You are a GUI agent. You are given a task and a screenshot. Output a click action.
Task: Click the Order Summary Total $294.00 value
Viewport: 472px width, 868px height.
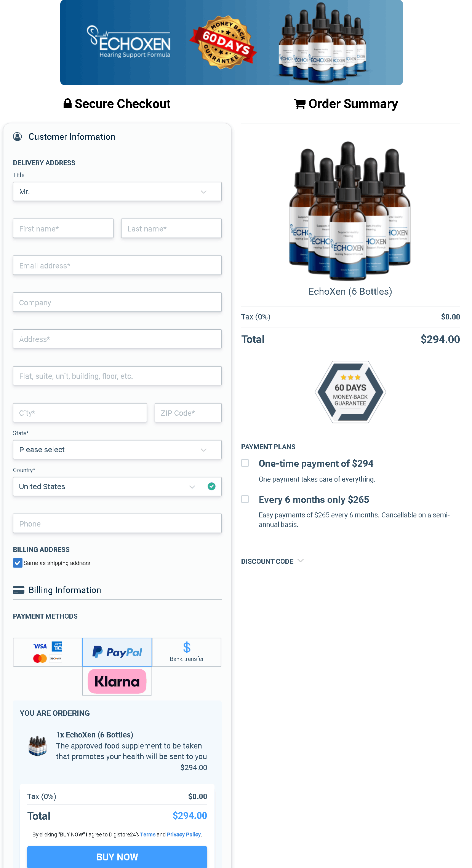[440, 339]
